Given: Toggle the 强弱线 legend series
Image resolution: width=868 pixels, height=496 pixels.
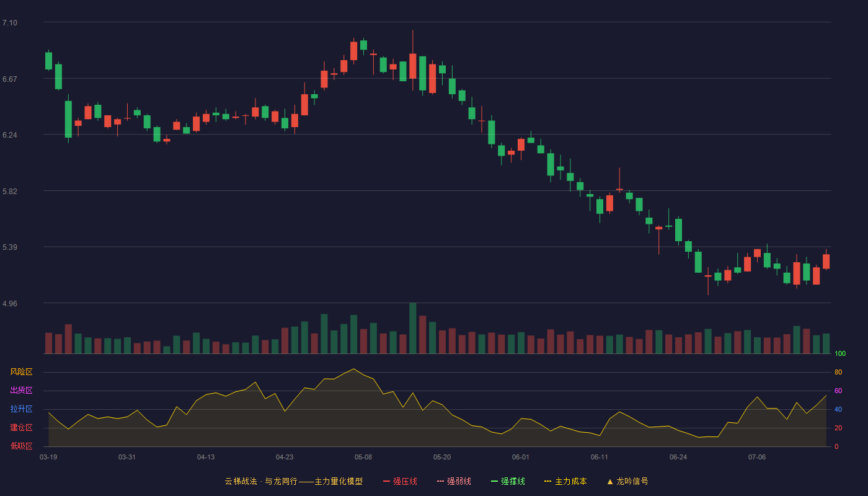Looking at the screenshot, I should [x=454, y=481].
